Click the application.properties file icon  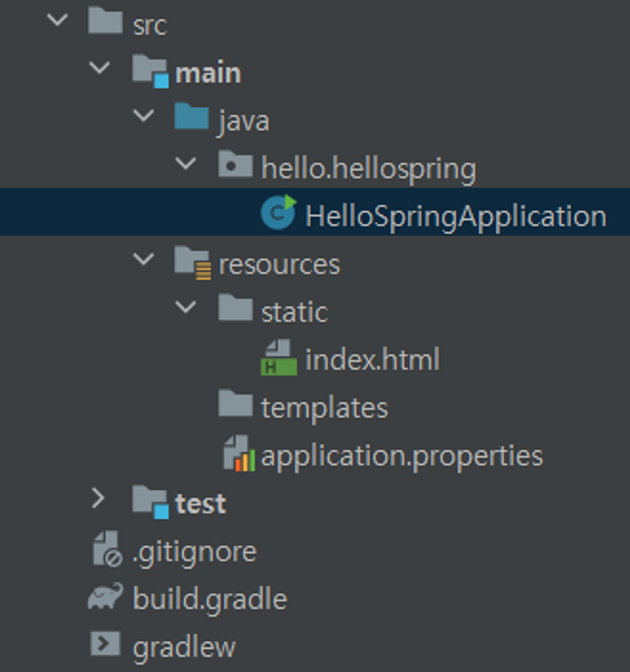pyautogui.click(x=239, y=454)
